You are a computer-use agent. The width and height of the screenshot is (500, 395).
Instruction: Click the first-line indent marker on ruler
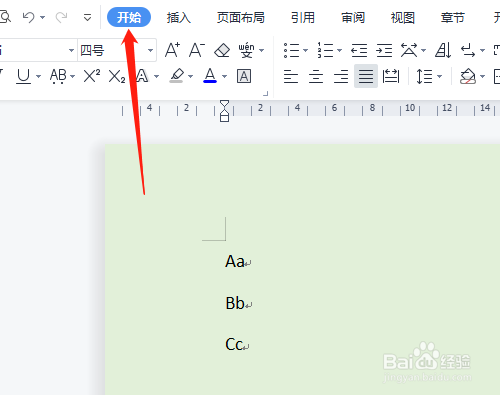[225, 104]
